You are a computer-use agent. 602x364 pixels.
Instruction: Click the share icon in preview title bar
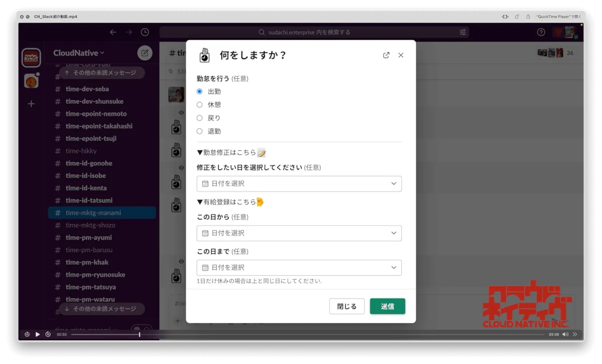pos(528,17)
